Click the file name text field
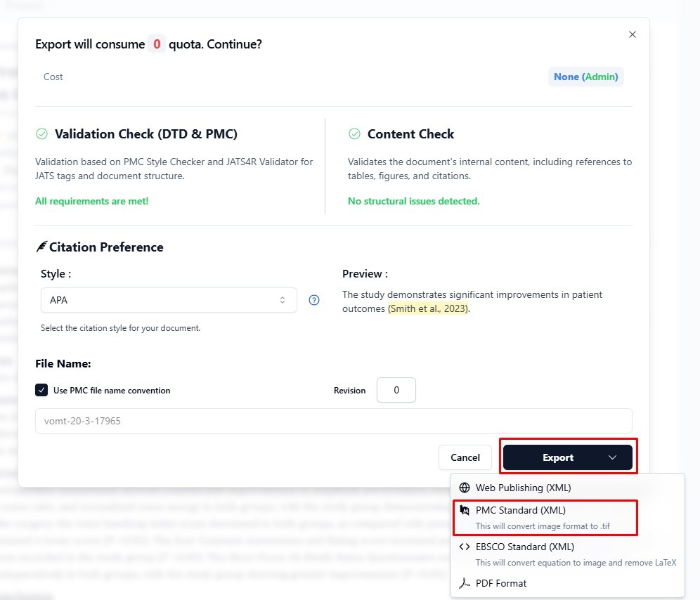The width and height of the screenshot is (700, 600). (334, 421)
